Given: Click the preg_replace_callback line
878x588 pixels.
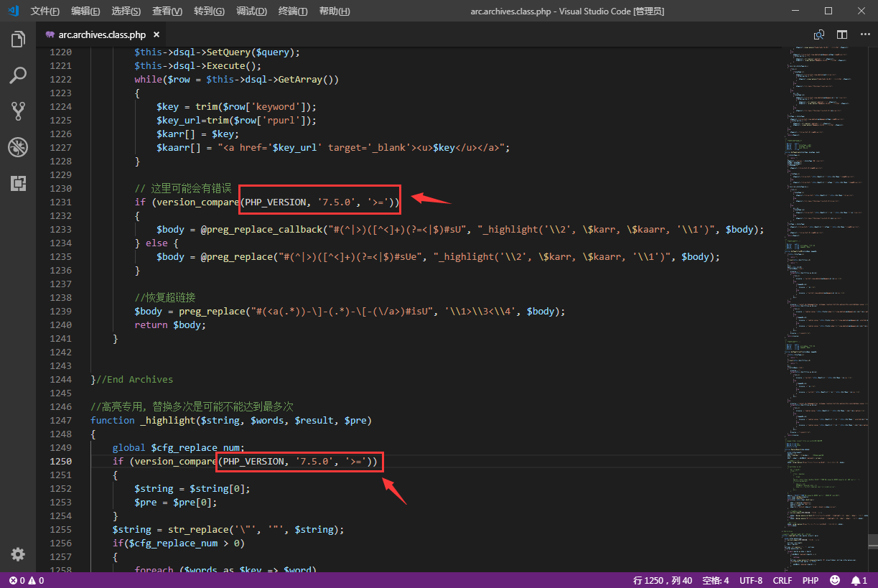Looking at the screenshot, I should (x=460, y=230).
